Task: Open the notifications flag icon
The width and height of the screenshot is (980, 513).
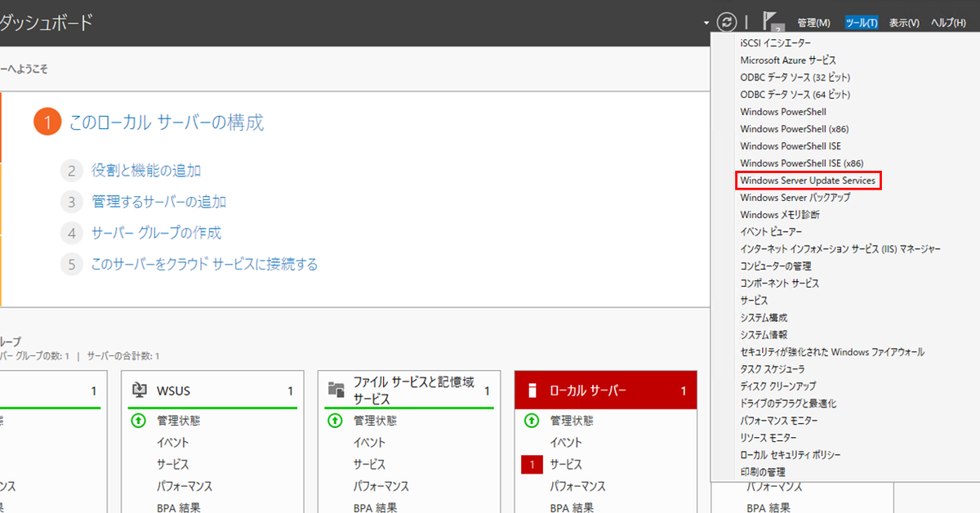Action: coord(773,23)
